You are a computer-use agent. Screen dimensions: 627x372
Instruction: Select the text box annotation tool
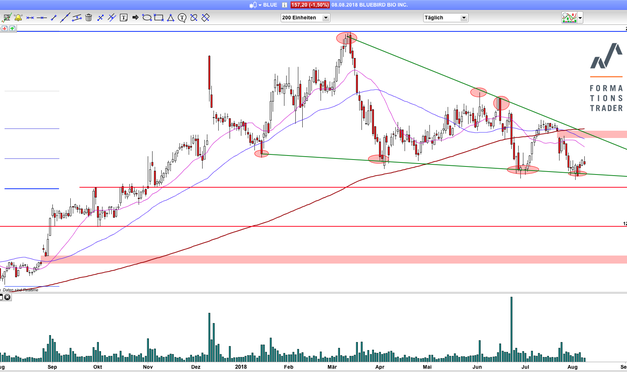coord(124,18)
